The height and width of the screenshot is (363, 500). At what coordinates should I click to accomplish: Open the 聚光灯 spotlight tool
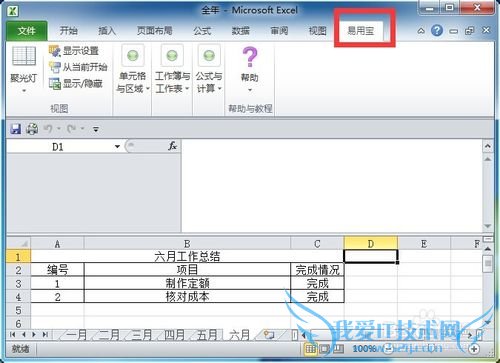[x=24, y=69]
